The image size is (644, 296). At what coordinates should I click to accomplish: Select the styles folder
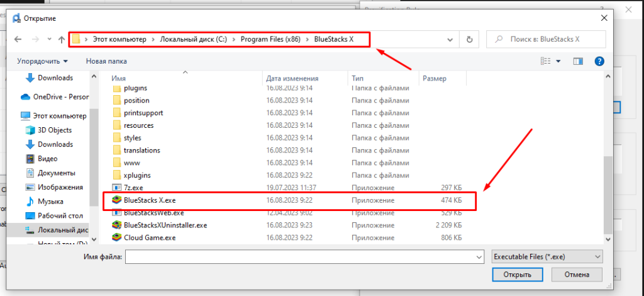pos(132,138)
